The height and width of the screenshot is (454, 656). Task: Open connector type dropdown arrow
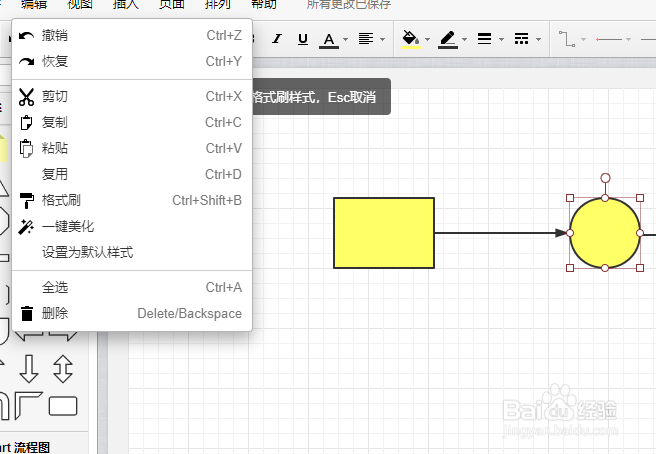coord(584,39)
